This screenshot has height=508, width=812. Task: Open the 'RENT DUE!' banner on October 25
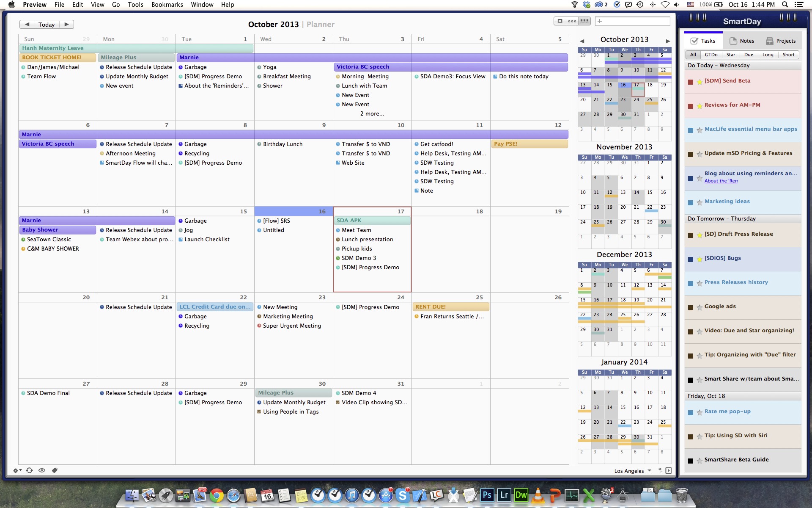pyautogui.click(x=451, y=307)
